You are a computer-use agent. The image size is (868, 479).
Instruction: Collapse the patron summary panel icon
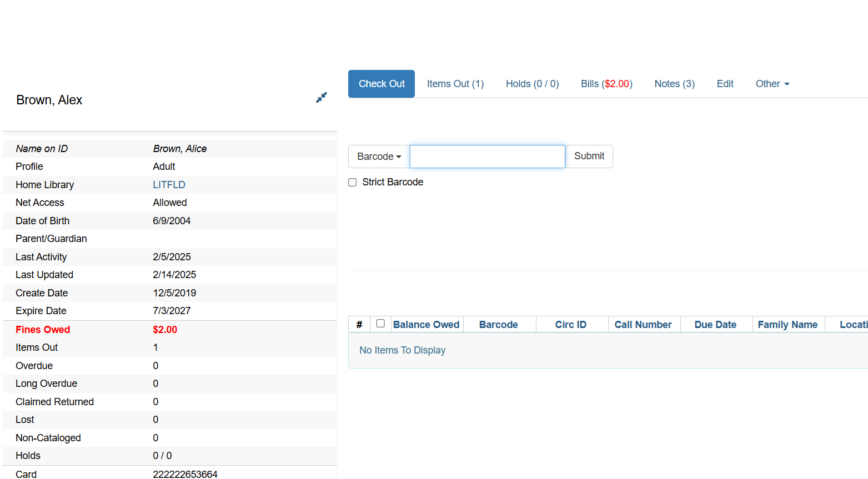coord(321,98)
